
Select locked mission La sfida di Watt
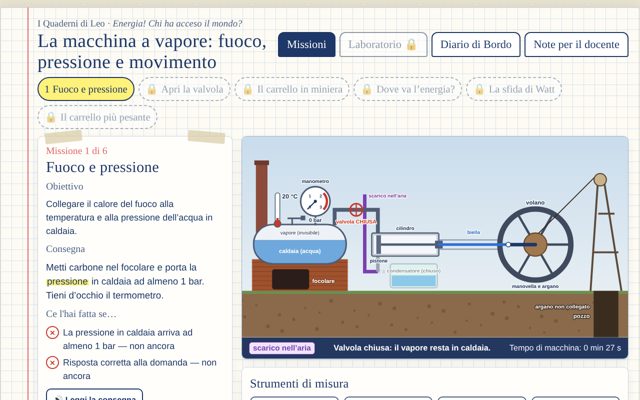tap(514, 89)
